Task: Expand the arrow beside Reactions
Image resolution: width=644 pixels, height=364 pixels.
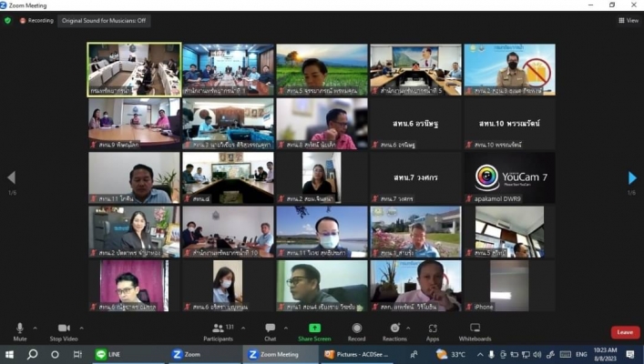Action: click(408, 328)
